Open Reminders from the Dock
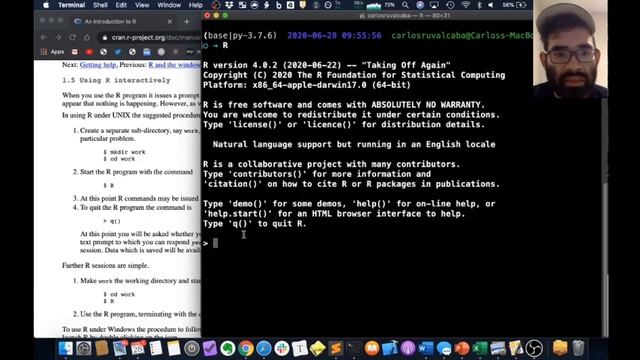Image resolution: width=640 pixels, height=360 pixels. point(156,349)
